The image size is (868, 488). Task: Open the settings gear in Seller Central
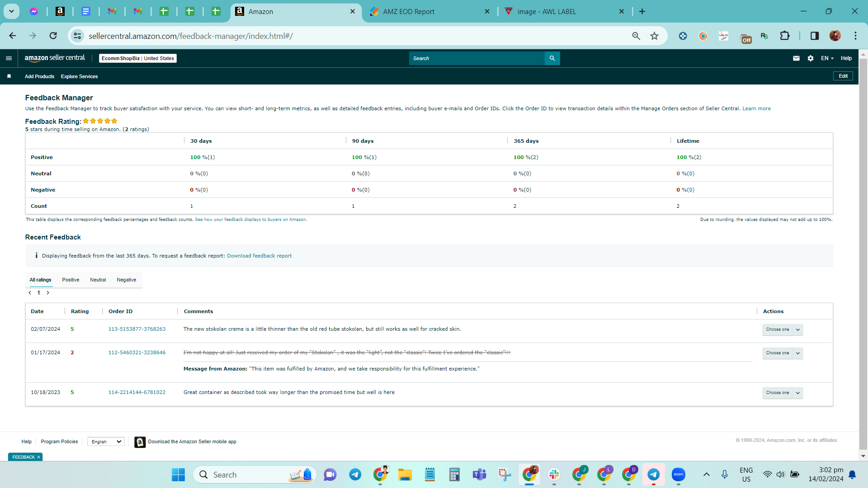click(811, 58)
